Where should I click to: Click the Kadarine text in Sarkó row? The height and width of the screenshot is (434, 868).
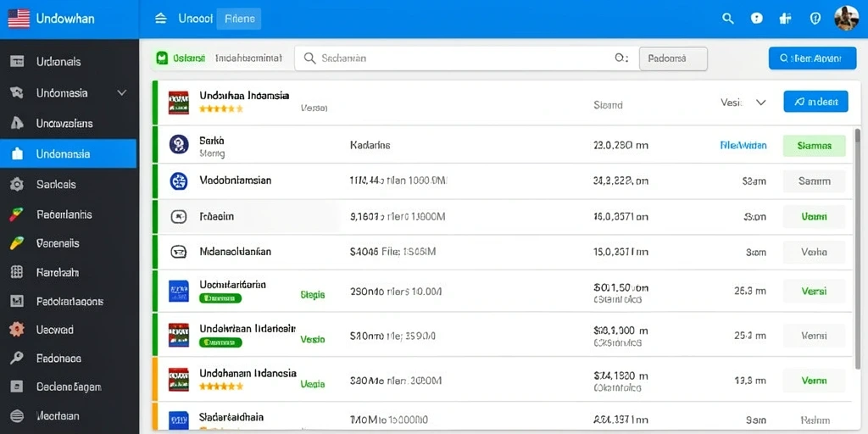[x=370, y=146]
